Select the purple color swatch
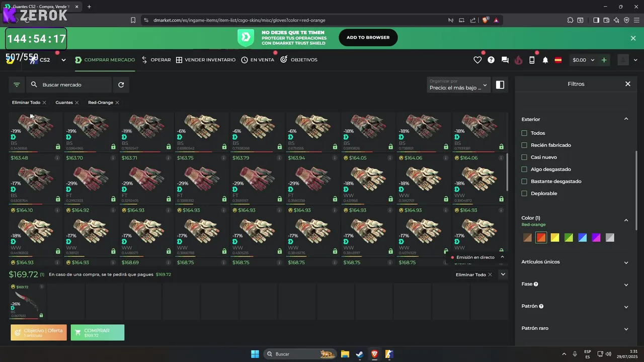The width and height of the screenshot is (644, 362). 596,238
